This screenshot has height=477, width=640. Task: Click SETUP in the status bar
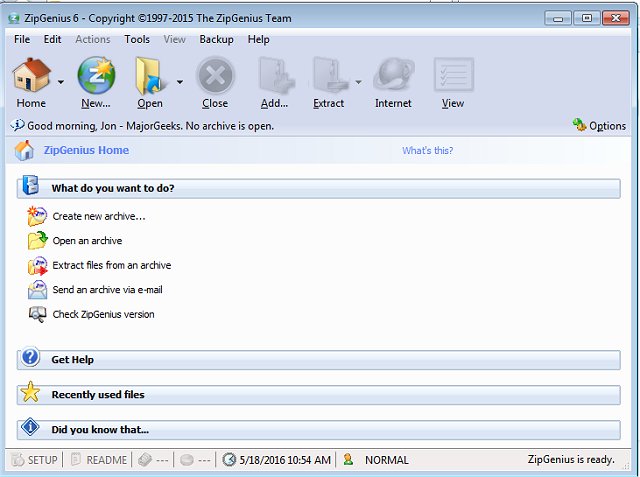click(35, 460)
